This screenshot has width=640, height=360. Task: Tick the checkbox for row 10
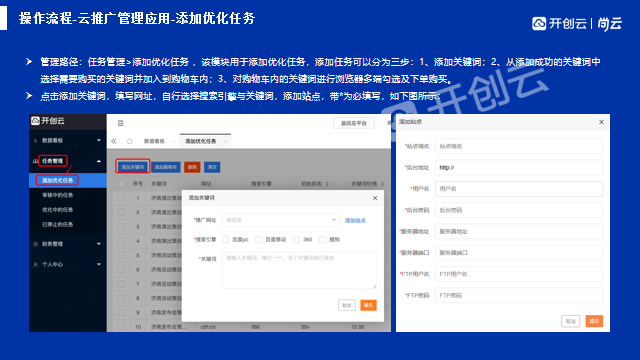(x=121, y=327)
